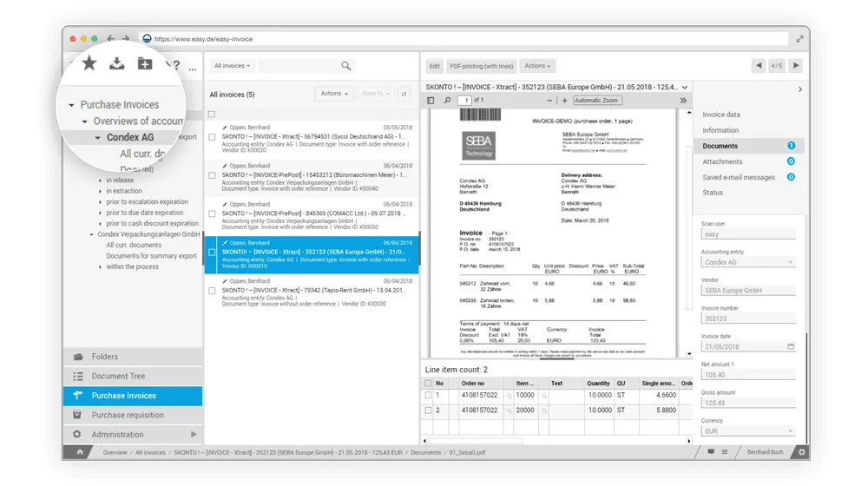
Task: Switch to the Information tab
Action: click(x=720, y=130)
